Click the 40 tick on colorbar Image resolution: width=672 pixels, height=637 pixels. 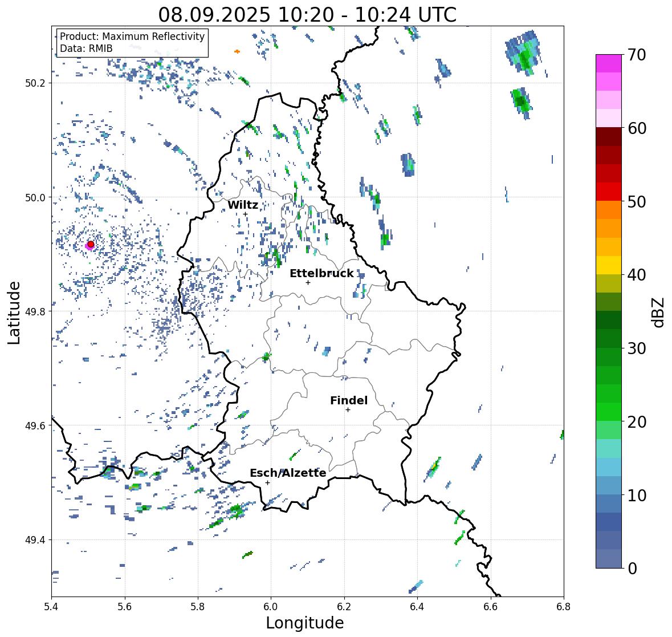(x=637, y=275)
